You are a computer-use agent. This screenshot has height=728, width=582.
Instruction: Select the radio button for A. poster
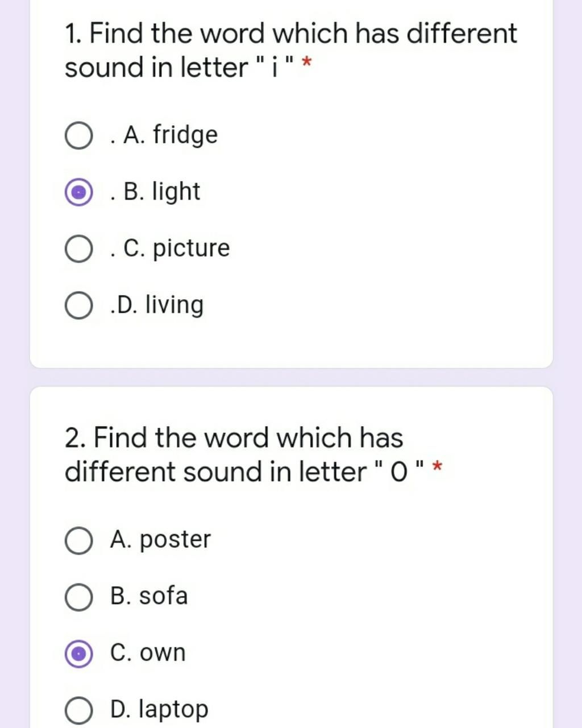click(x=78, y=540)
